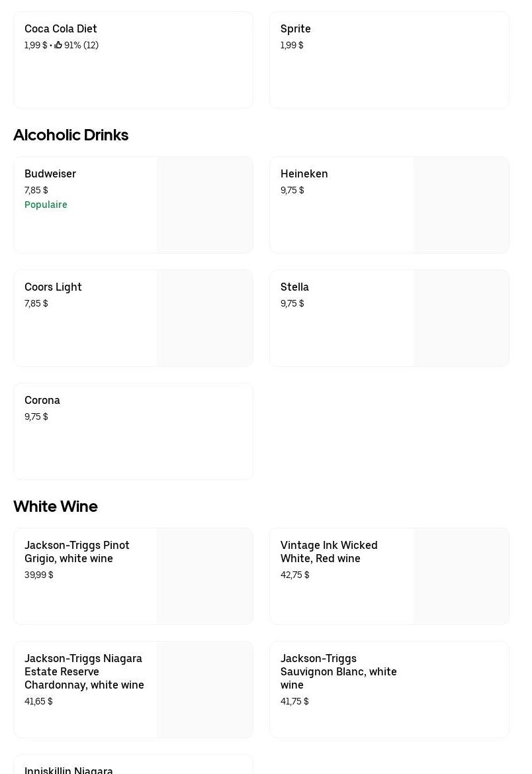Click the Stella product image placeholder

(x=461, y=318)
